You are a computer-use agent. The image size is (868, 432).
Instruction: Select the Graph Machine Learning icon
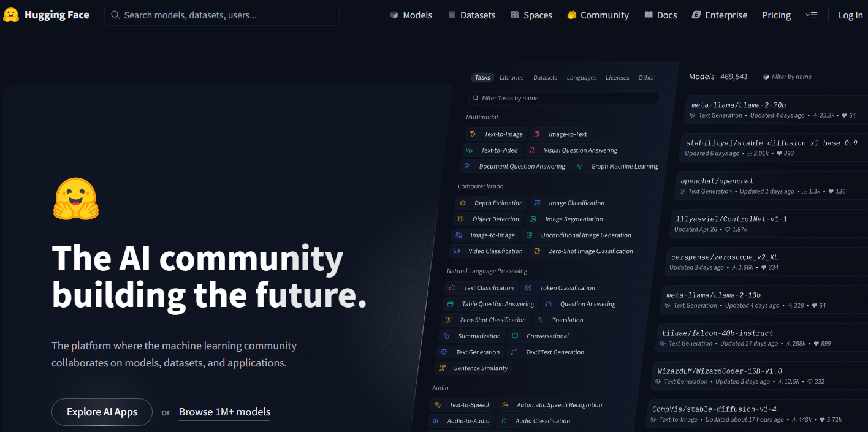pyautogui.click(x=580, y=166)
